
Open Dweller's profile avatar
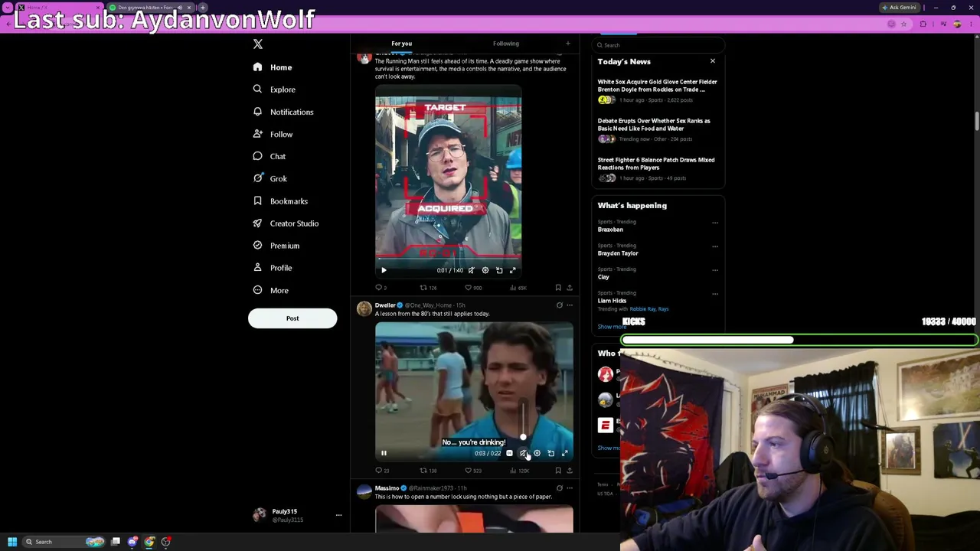pos(364,308)
